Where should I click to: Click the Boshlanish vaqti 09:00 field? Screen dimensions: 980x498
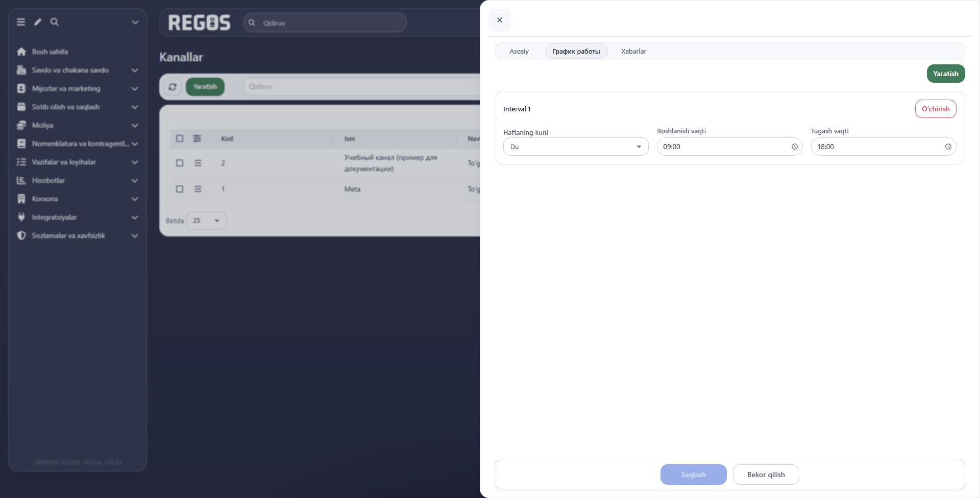[729, 147]
